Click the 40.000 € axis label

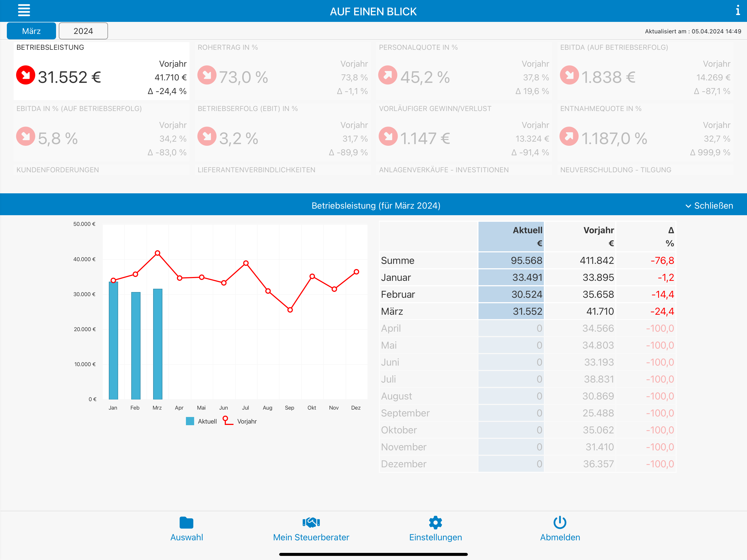click(84, 259)
